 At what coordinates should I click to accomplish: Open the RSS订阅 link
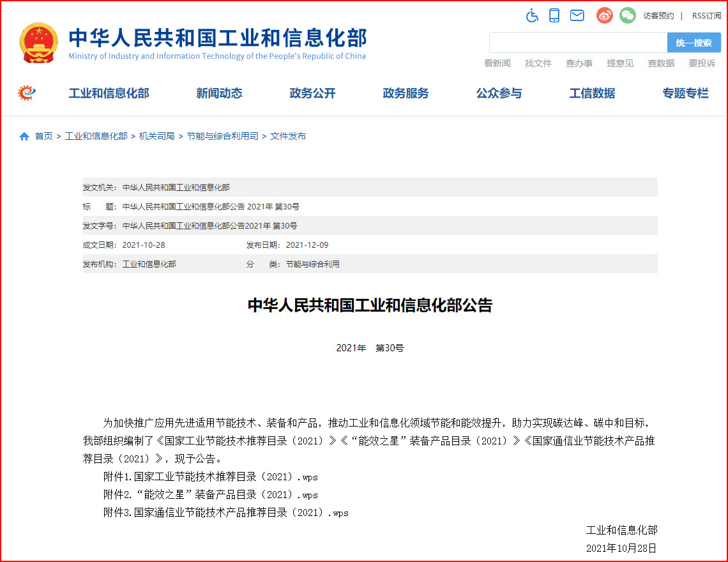(x=706, y=15)
